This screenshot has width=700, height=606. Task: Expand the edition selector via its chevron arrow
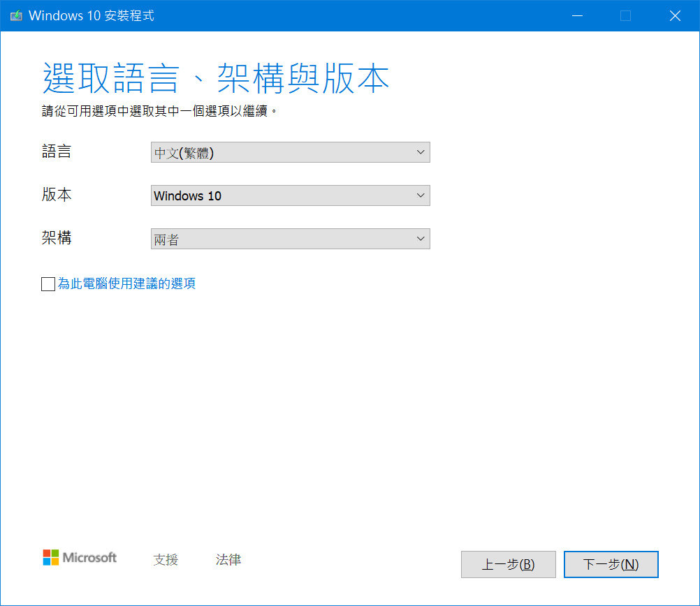click(421, 195)
